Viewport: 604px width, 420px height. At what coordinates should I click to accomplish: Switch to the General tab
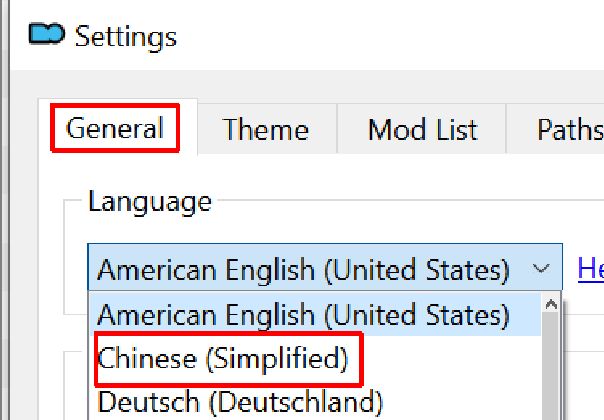pyautogui.click(x=115, y=128)
